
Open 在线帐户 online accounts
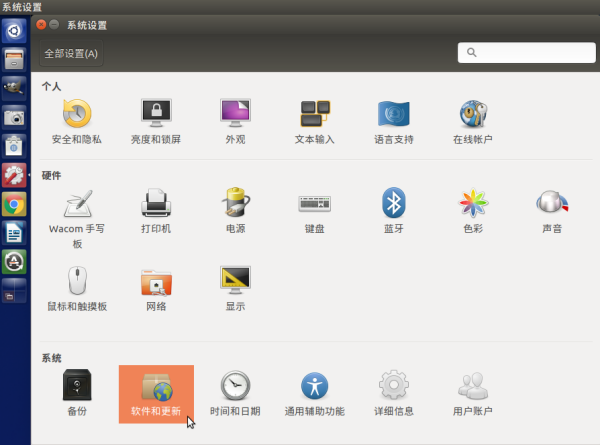(x=473, y=122)
